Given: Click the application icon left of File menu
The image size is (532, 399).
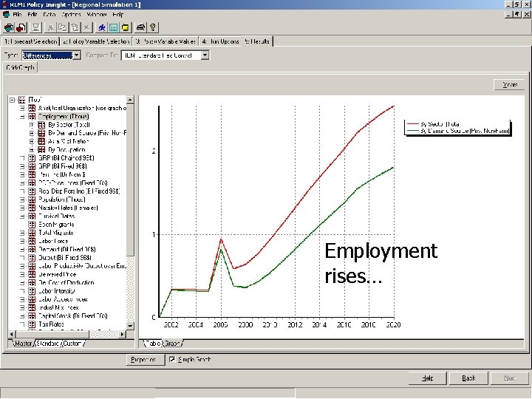Looking at the screenshot, I should (x=6, y=15).
